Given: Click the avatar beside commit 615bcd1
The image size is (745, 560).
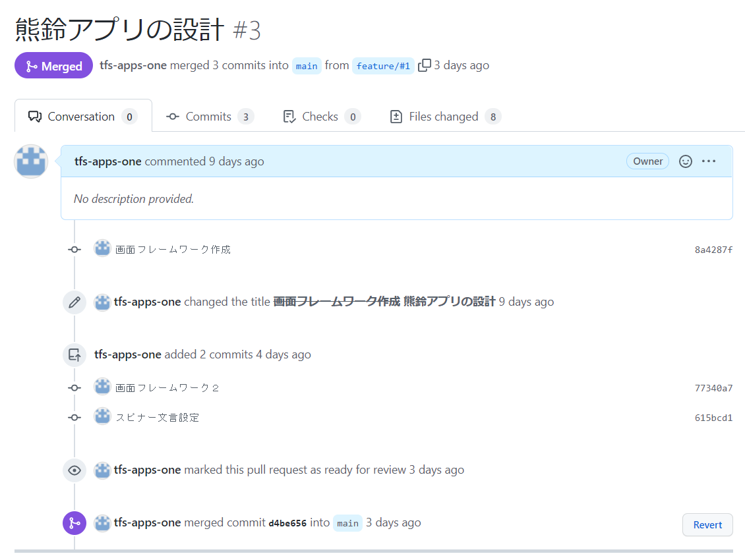Looking at the screenshot, I should tap(102, 416).
